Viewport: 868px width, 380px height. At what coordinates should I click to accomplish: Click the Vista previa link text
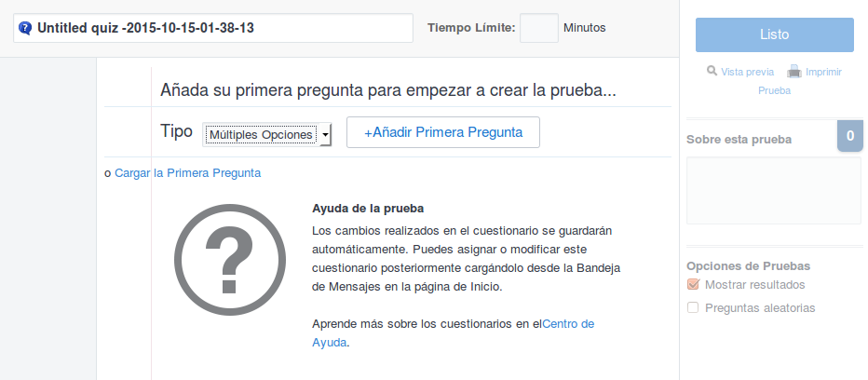[x=747, y=71]
